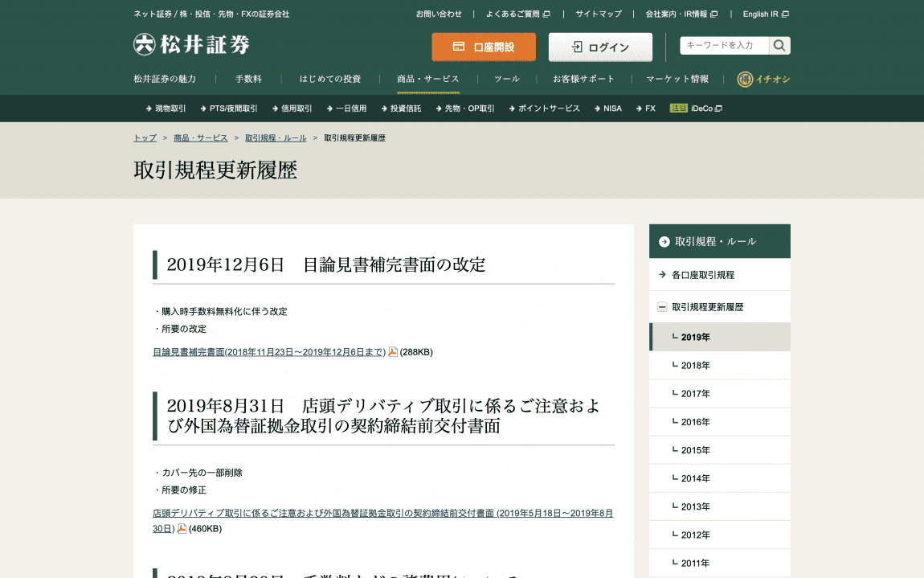Open the マーケット情報 menu
The image size is (924, 578).
tap(677, 79)
